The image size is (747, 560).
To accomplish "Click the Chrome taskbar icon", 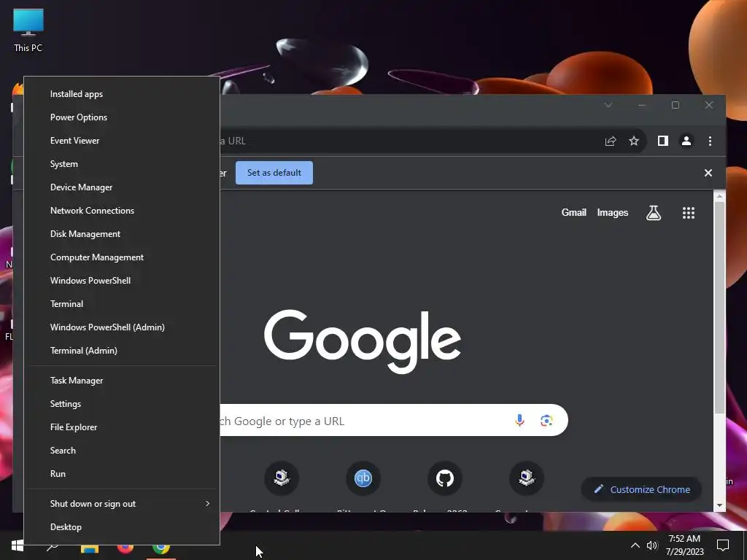I will tap(161, 548).
